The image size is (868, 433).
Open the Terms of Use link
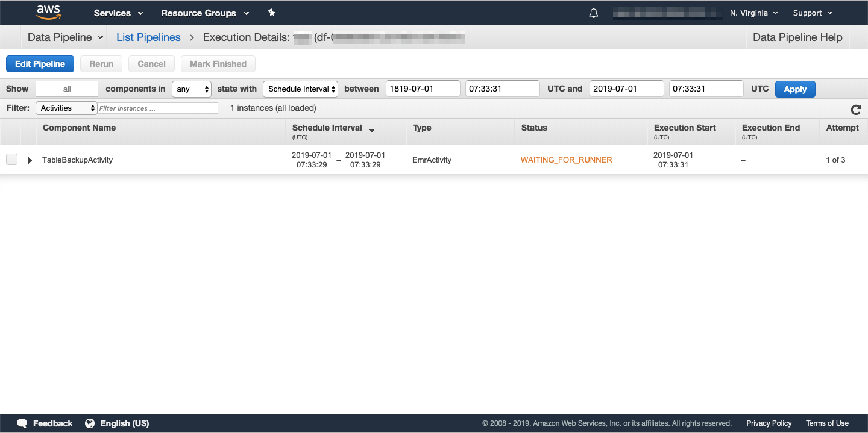tap(827, 423)
